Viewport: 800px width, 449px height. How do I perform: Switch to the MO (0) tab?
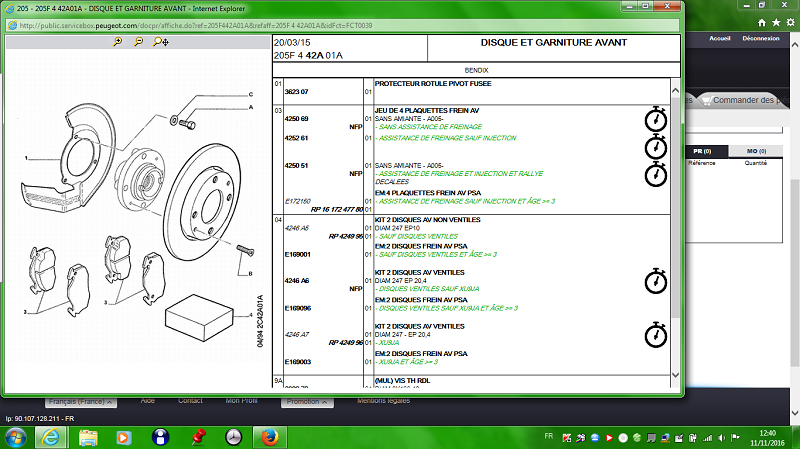756,151
